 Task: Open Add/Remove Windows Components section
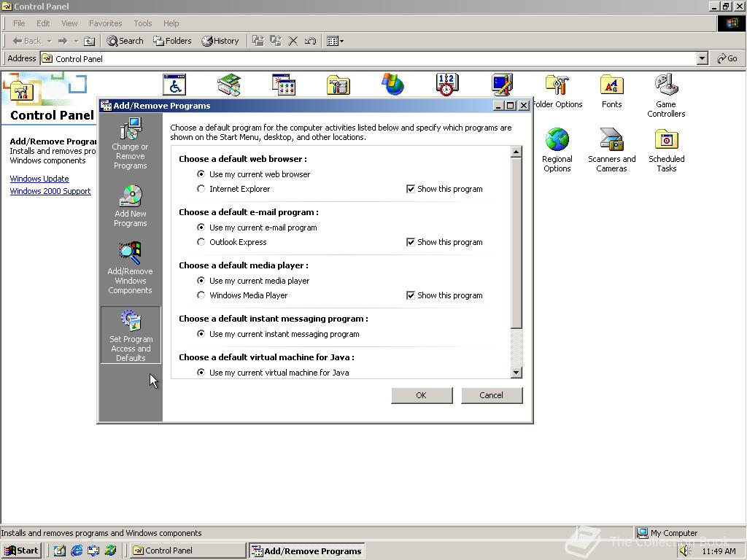click(130, 268)
